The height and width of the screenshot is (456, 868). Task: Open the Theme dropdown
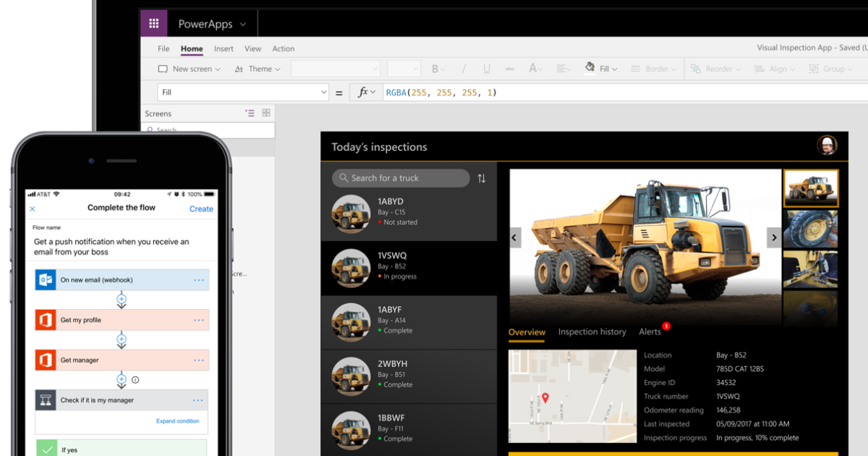(x=258, y=69)
